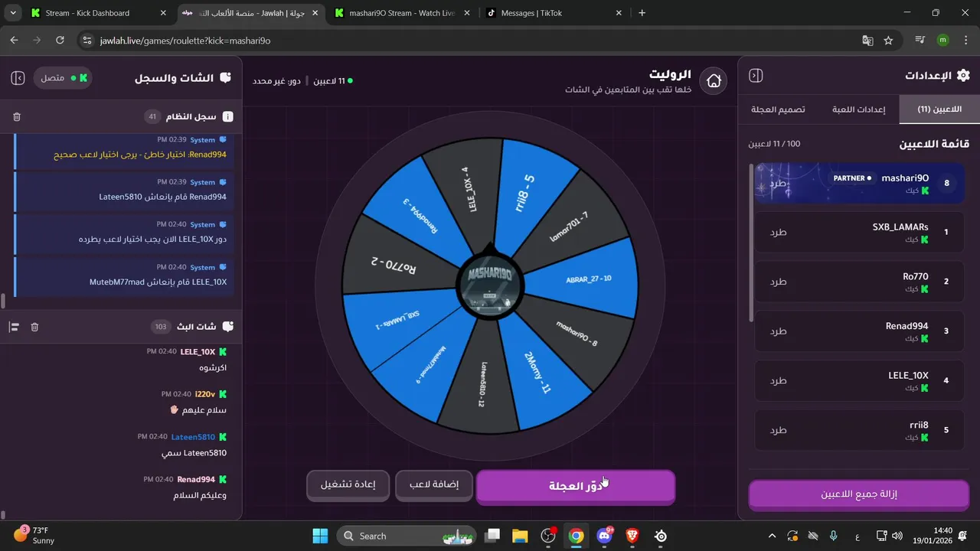980x551 pixels.
Task: Open the tab search dropdown in Chrome
Action: [x=12, y=13]
